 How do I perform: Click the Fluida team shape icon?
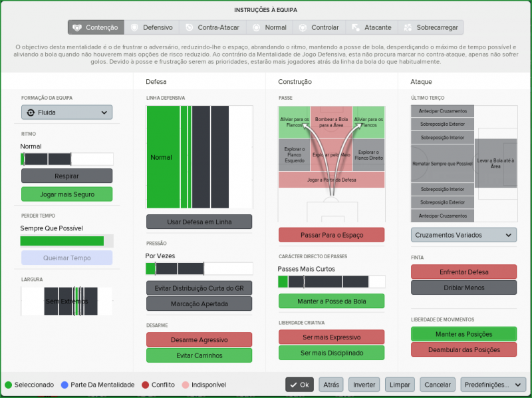pos(31,112)
